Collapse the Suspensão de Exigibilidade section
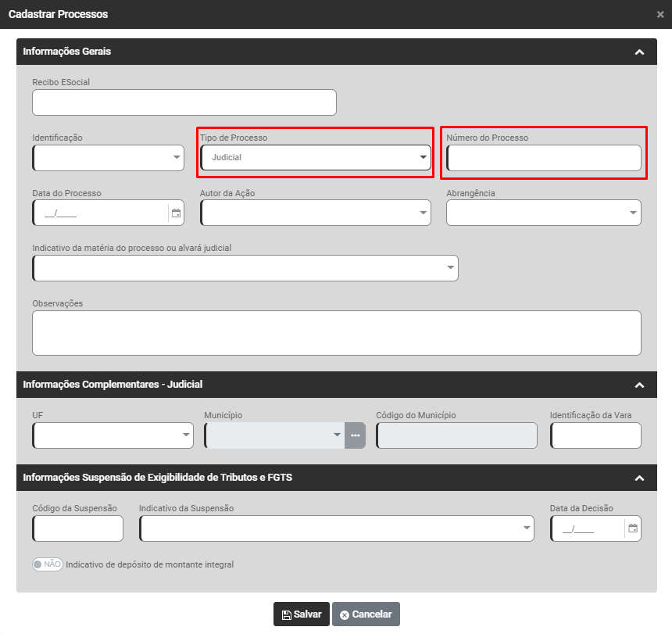The height and width of the screenshot is (634, 672). pos(639,478)
